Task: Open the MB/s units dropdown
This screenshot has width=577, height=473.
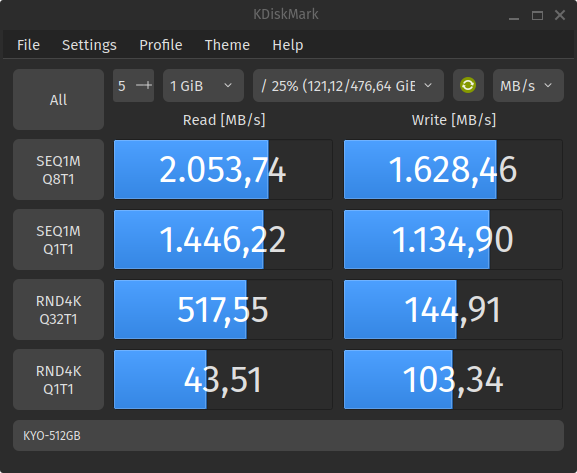Action: point(528,85)
